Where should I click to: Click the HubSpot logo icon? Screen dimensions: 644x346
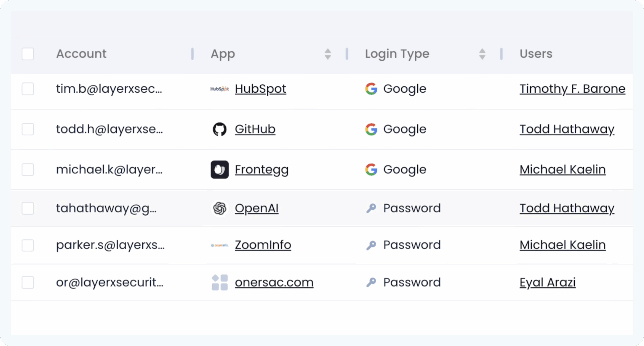click(219, 89)
